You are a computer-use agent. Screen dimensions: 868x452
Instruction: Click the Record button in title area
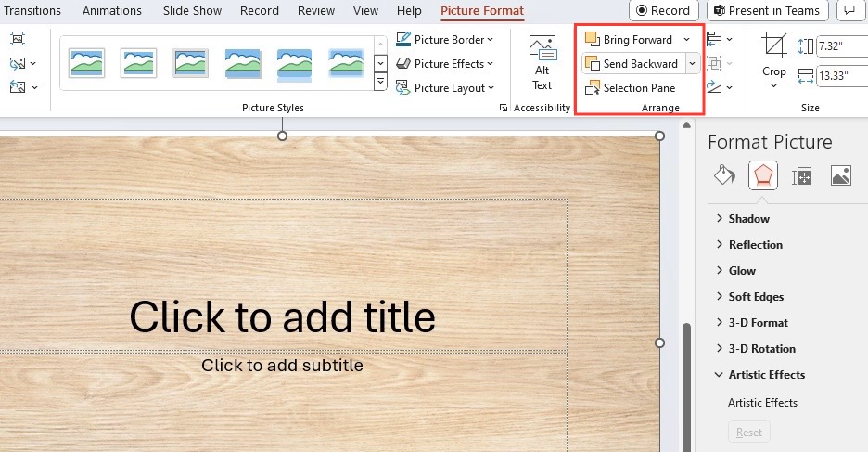pyautogui.click(x=663, y=10)
